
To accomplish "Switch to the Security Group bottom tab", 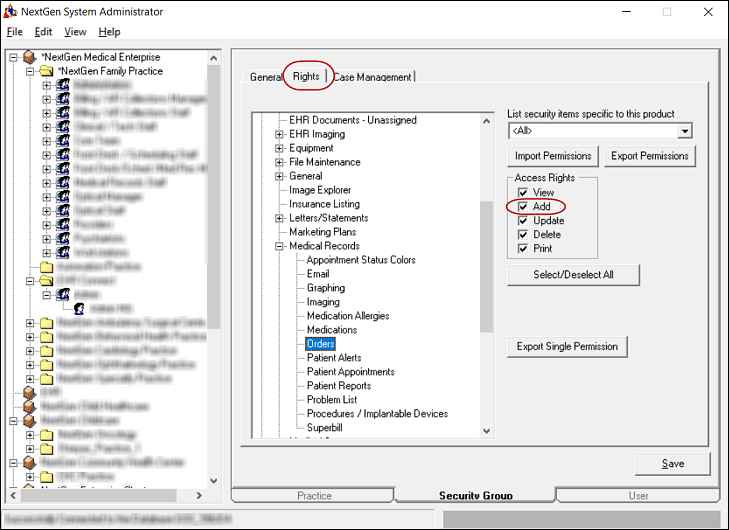I will (x=476, y=496).
